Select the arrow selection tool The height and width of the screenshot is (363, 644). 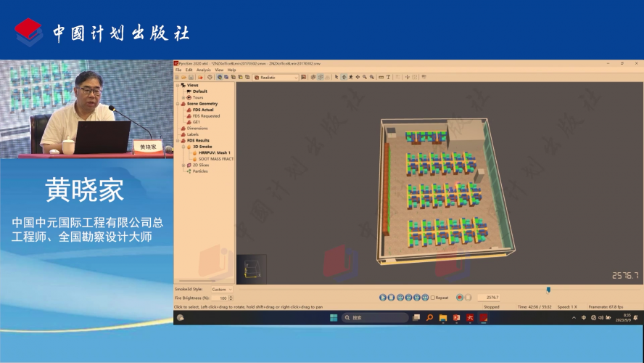(337, 77)
